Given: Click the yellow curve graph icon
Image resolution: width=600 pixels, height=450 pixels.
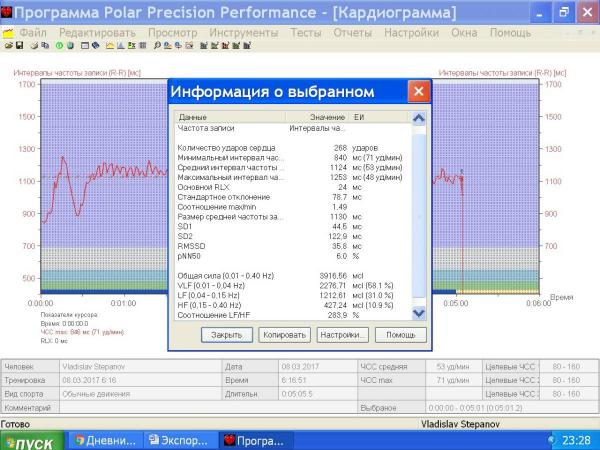Looking at the screenshot, I should 110,46.
